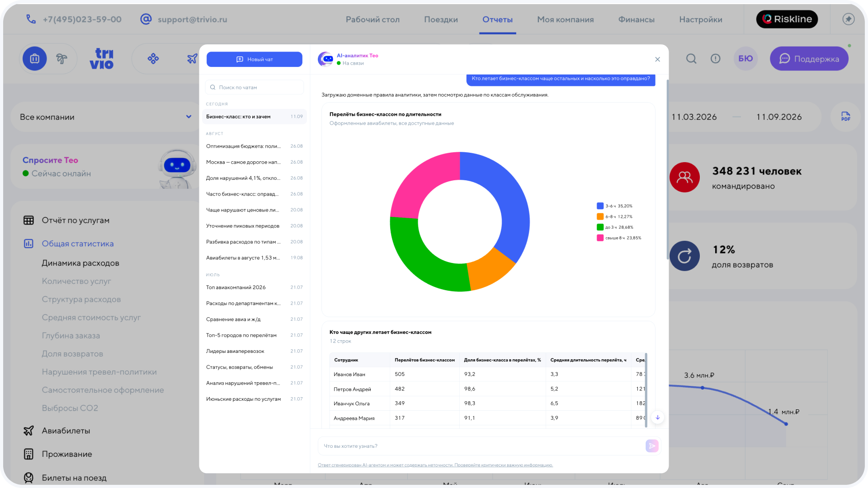Open the Поездки tab
The height and width of the screenshot is (488, 868).
pos(441,19)
